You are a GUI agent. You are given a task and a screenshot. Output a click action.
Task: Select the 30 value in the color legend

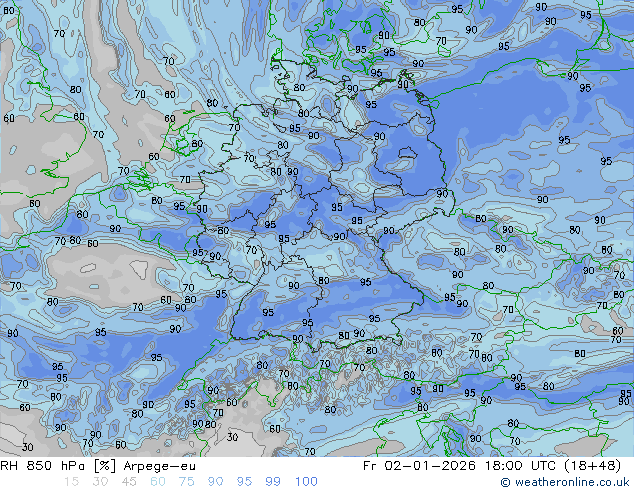(100, 482)
